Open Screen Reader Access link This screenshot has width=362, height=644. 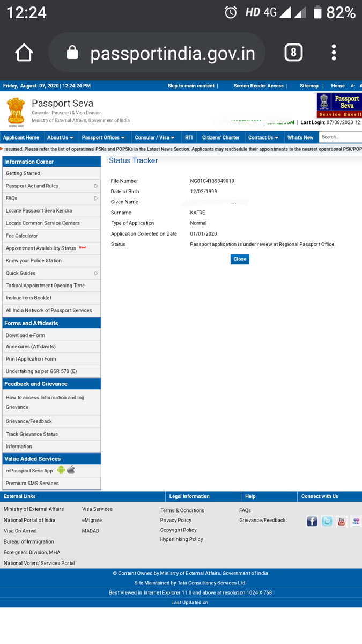258,86
